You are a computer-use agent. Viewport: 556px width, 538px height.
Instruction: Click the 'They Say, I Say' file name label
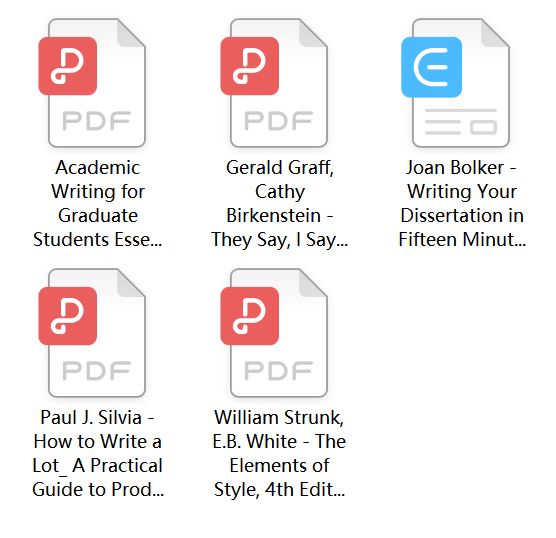pyautogui.click(x=279, y=203)
